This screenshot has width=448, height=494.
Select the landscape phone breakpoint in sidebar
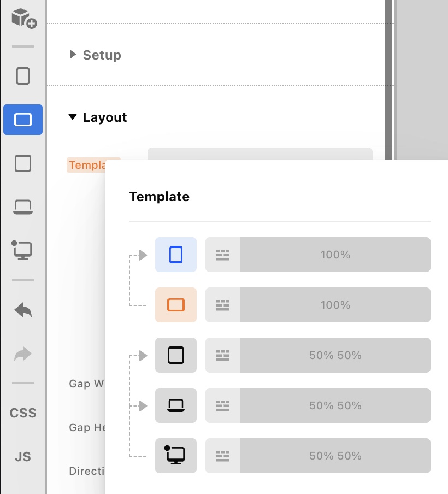click(x=23, y=120)
